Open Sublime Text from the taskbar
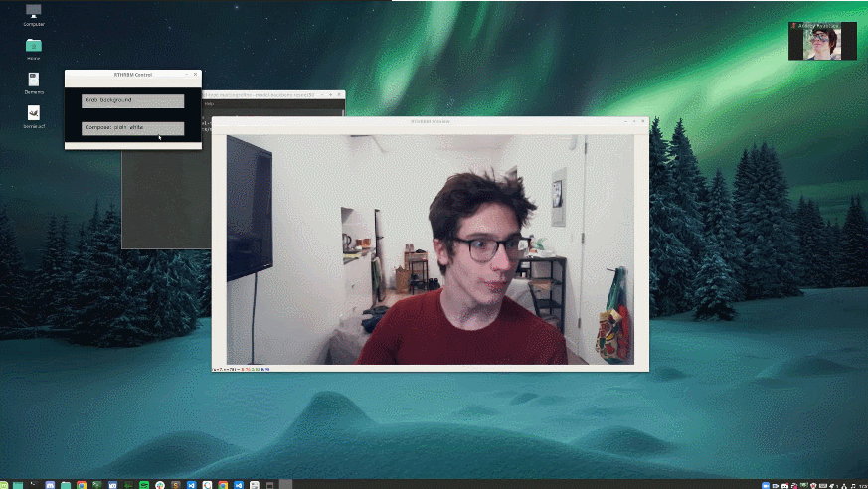868x489 pixels. 176,485
